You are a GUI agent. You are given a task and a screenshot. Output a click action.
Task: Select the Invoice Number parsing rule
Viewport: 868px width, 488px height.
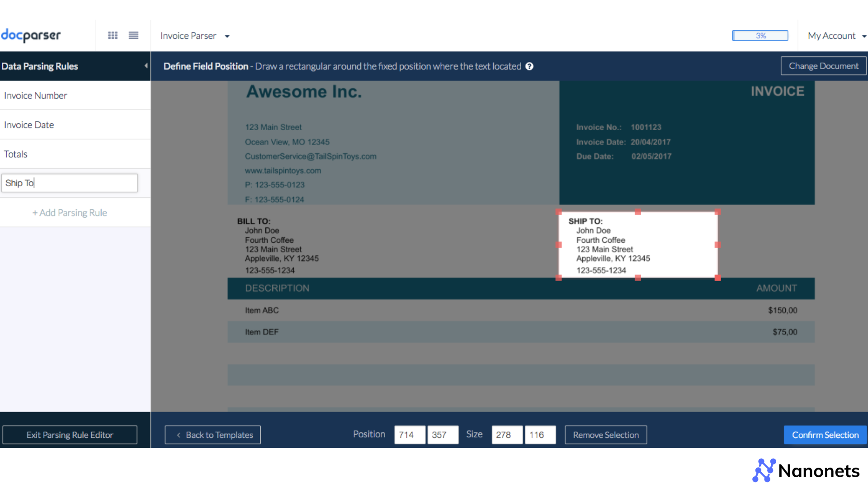35,95
